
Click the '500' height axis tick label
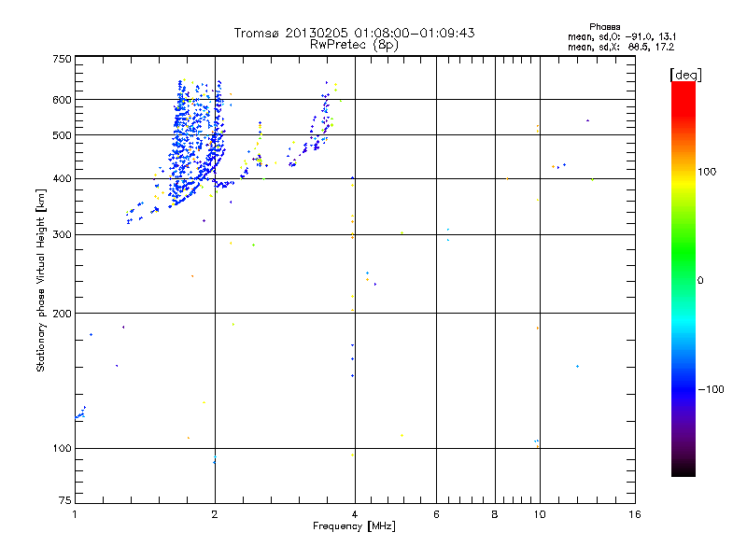62,135
